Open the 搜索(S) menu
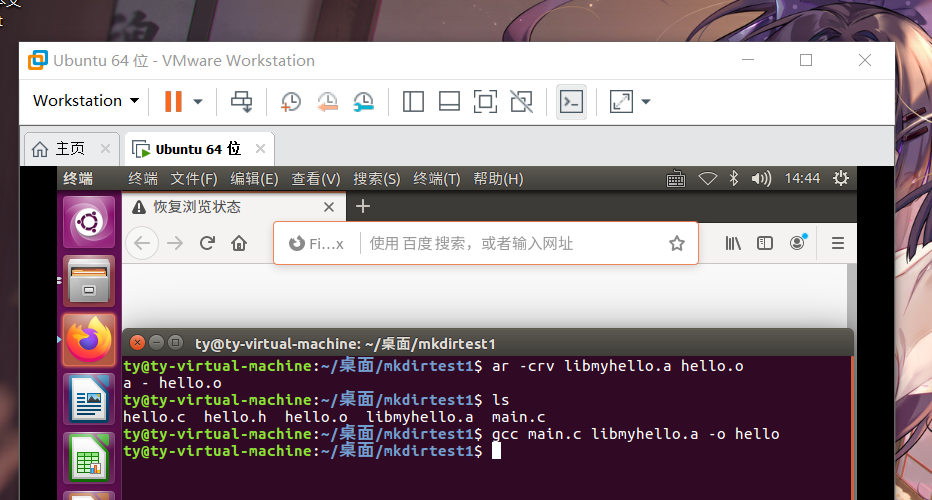This screenshot has height=500, width=932. coord(377,179)
